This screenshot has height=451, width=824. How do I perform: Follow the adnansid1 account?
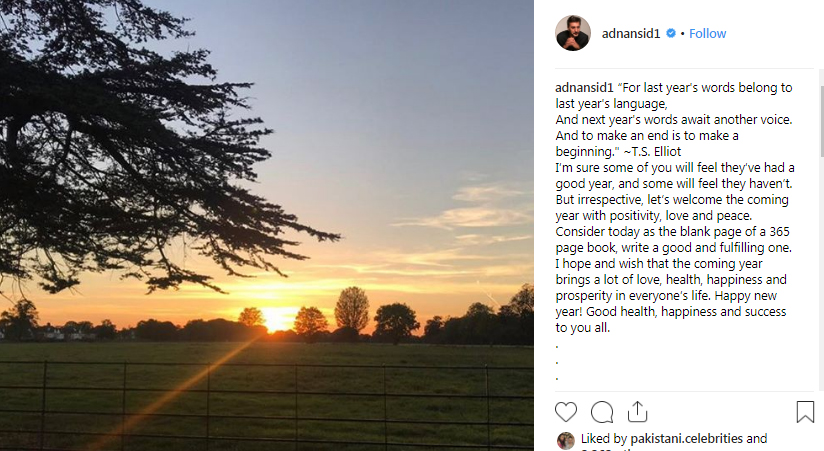[707, 33]
